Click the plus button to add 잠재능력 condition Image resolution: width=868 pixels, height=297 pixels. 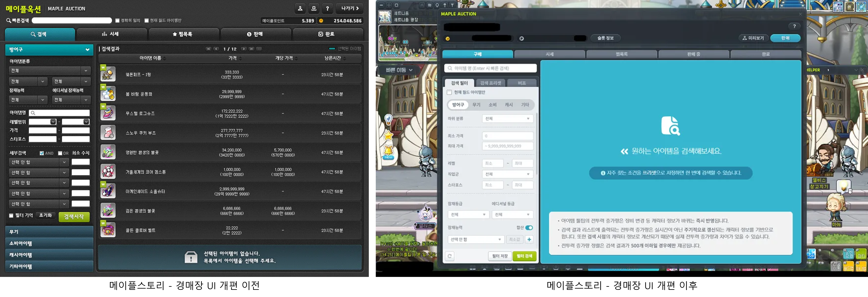[529, 239]
